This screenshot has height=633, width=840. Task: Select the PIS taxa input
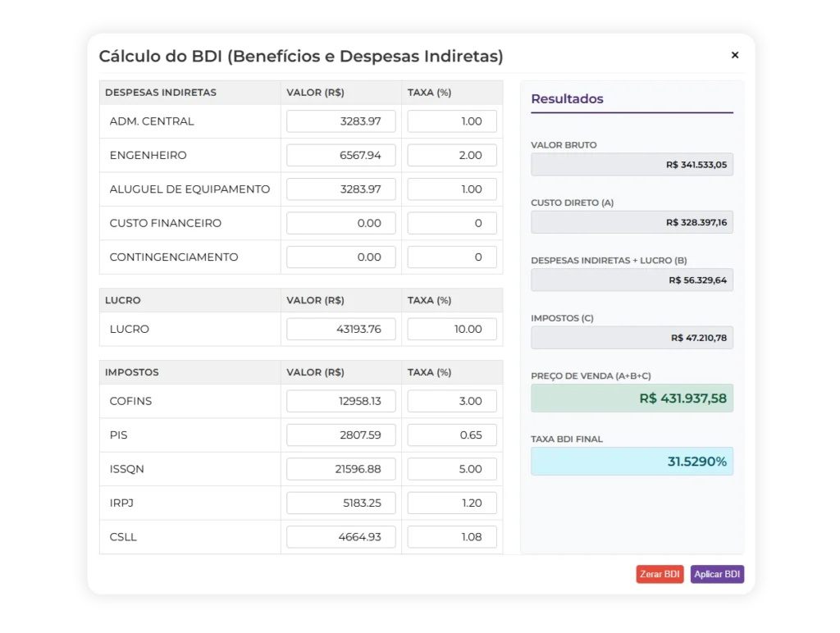[452, 435]
